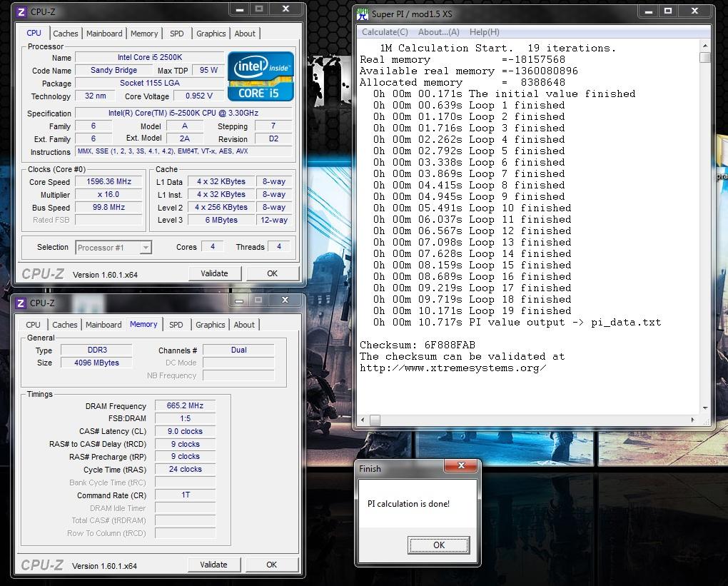This screenshot has height=586, width=728.
Task: Click the Level 3 cache value 6 MBytes
Action: [x=221, y=220]
